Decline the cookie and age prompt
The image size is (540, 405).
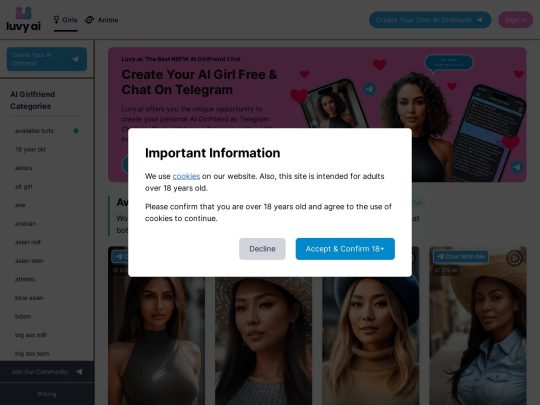262,249
